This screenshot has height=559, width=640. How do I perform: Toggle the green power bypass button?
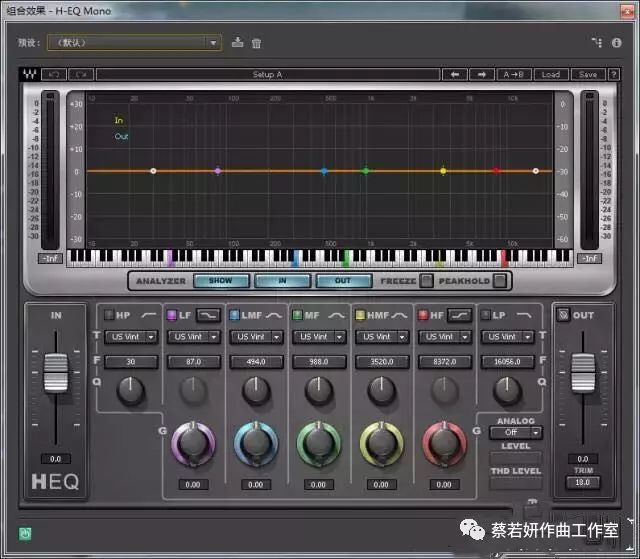[25, 533]
